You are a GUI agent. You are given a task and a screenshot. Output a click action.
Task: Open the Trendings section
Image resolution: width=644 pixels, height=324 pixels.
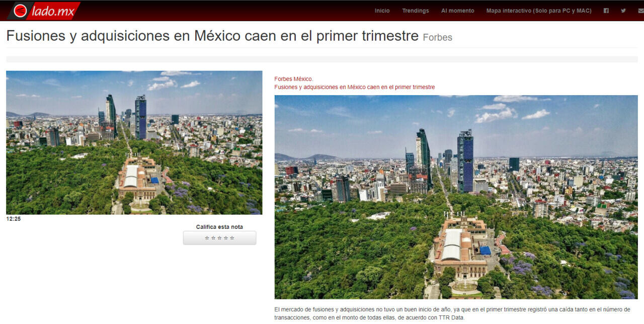tap(415, 11)
